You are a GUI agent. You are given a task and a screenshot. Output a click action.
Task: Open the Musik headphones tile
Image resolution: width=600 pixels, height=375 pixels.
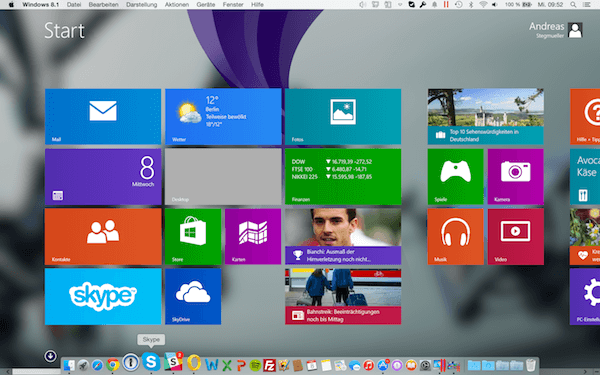pyautogui.click(x=455, y=236)
